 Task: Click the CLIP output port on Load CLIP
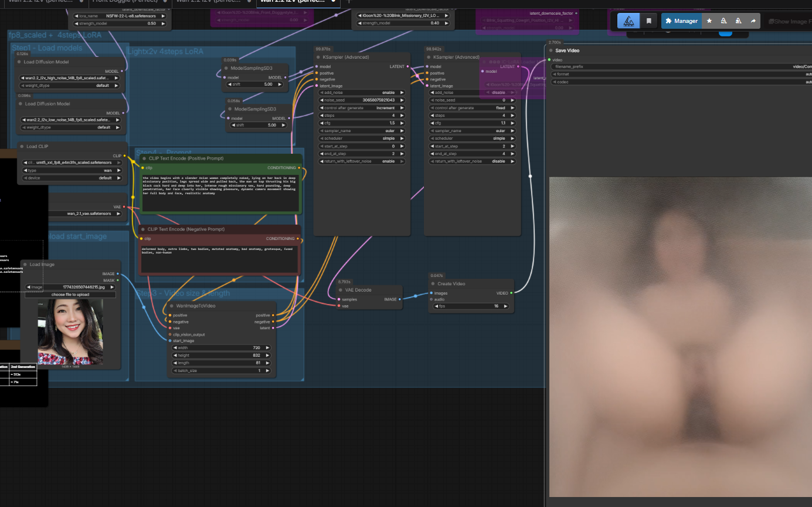coord(124,156)
